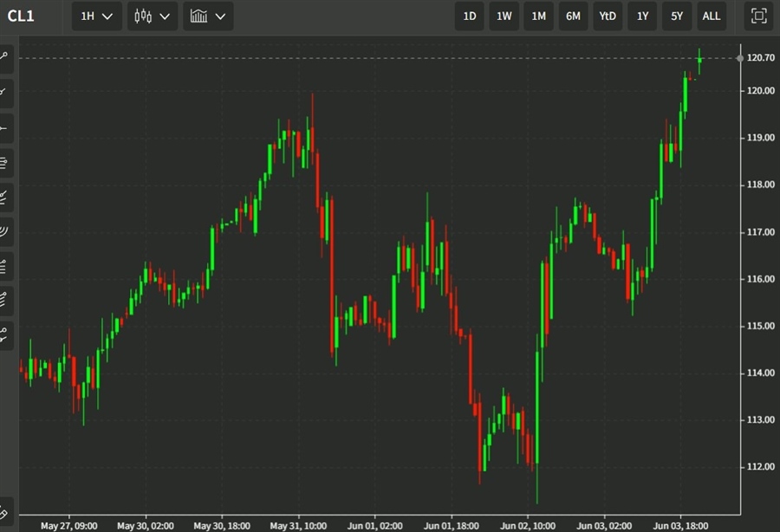Click the eraser icon at bottom-left

(x=5, y=513)
